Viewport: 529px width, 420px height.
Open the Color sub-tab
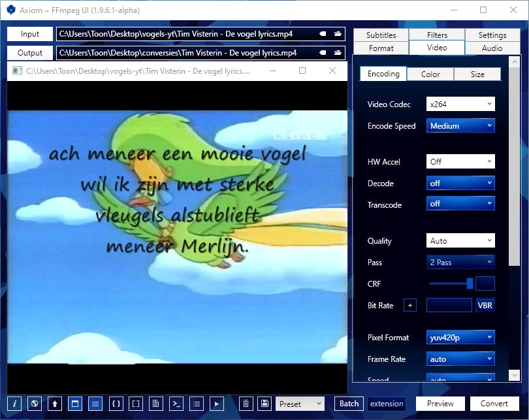pos(430,74)
